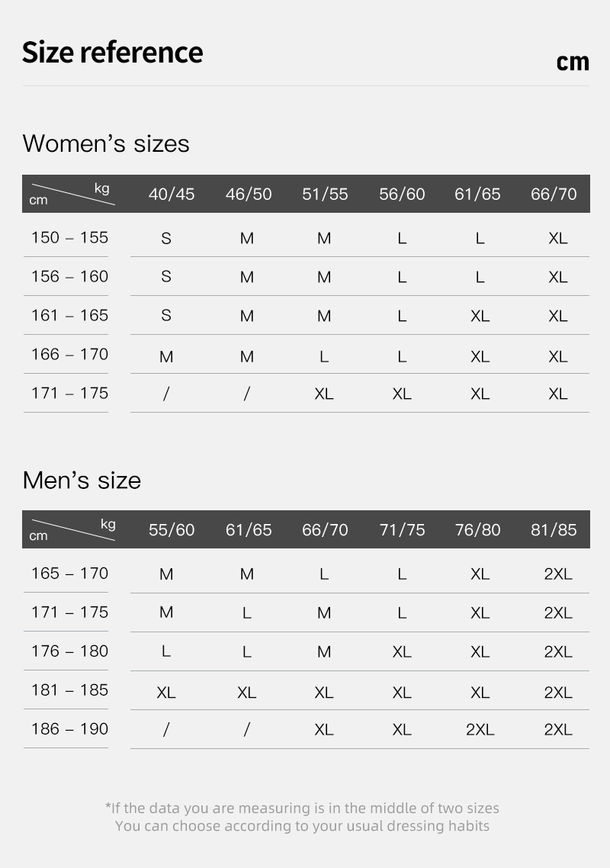Click the 'cm' unit label at top right

tap(573, 61)
